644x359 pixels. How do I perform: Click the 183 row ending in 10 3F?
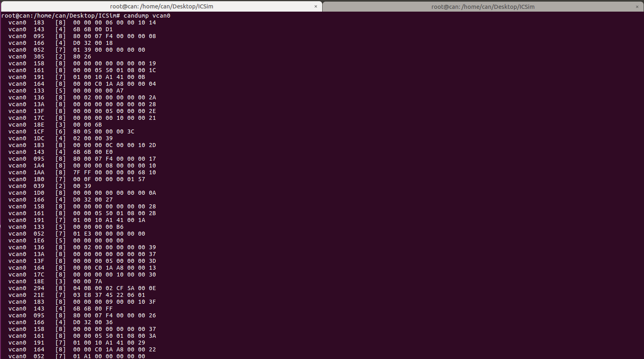tap(82, 302)
